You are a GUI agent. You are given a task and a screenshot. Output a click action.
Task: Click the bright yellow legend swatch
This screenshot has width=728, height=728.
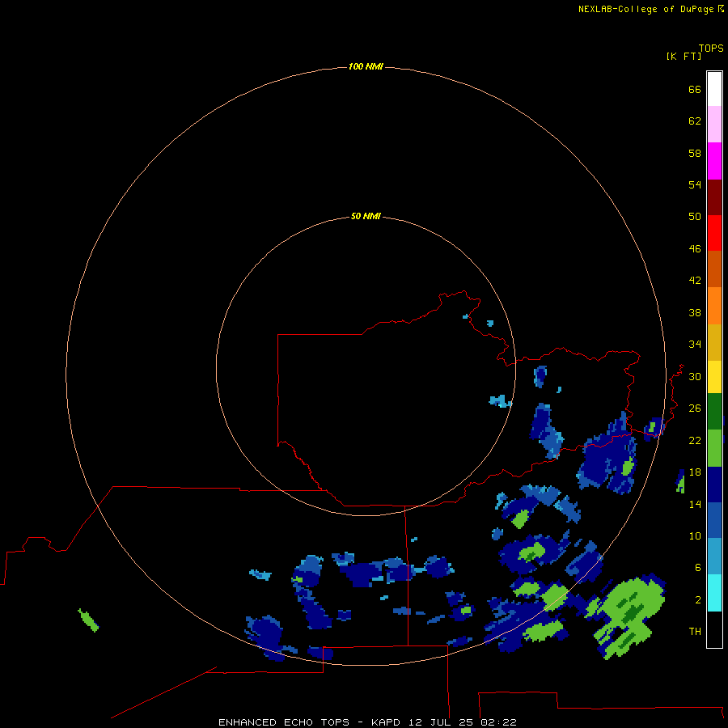tap(714, 377)
